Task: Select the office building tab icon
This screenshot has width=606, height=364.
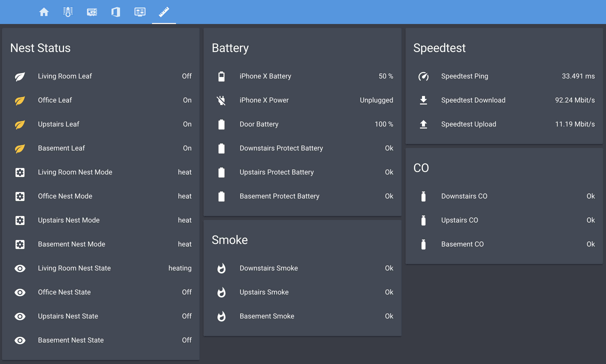Action: pyautogui.click(x=116, y=12)
